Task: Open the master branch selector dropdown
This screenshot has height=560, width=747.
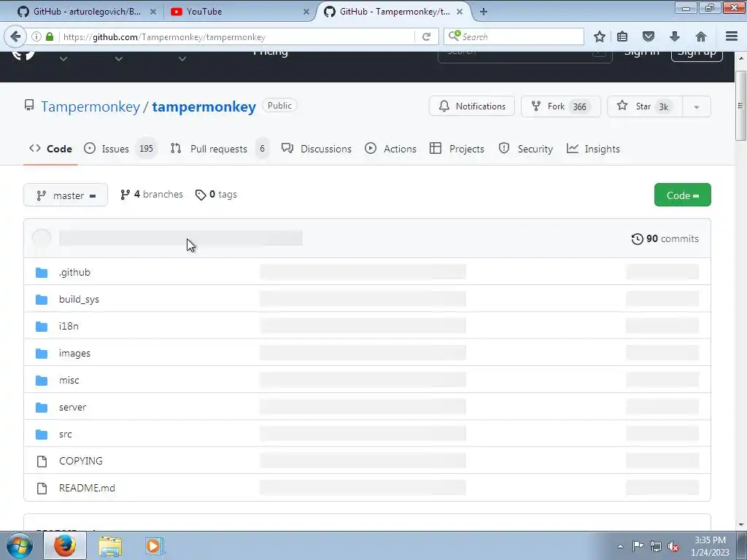Action: coord(66,195)
